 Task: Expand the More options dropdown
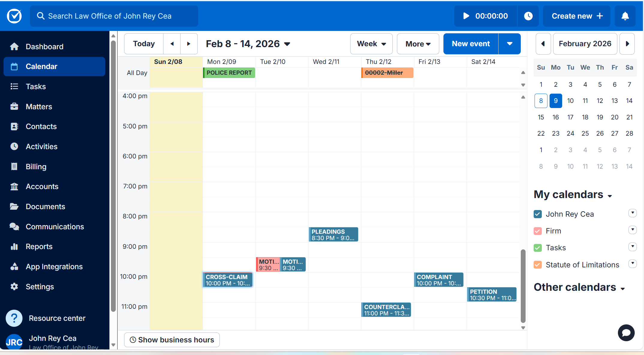click(418, 44)
